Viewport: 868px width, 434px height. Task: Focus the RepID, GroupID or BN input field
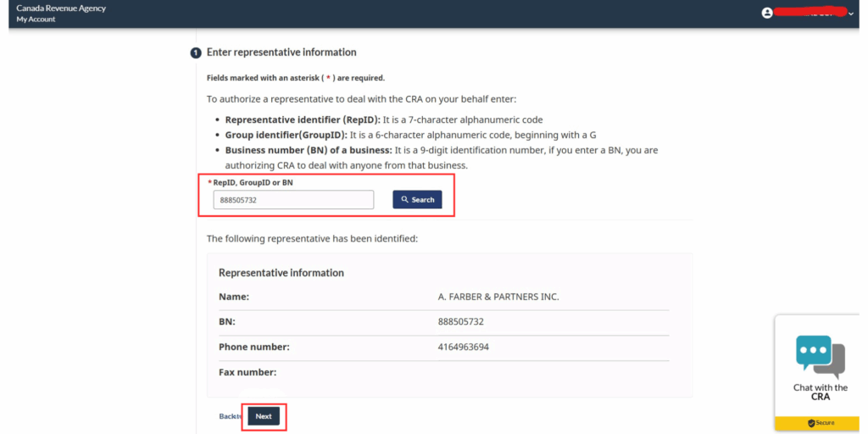click(x=293, y=199)
